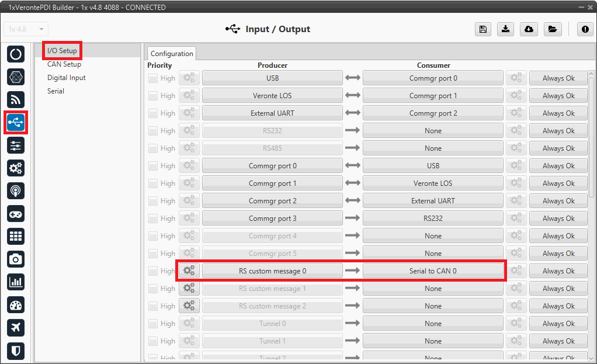Click Always Ok button in USB row
The height and width of the screenshot is (364, 597).
[x=558, y=78]
